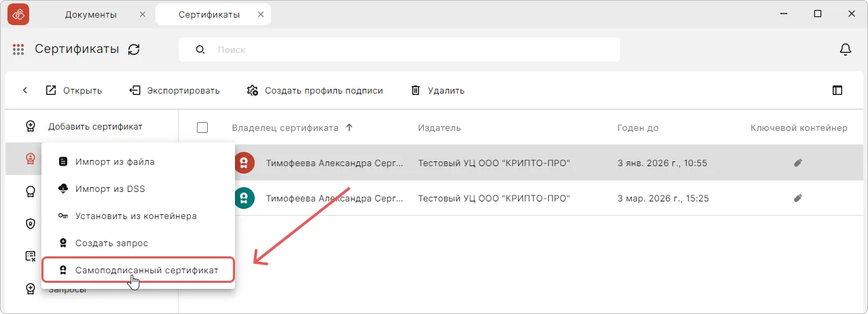Expand the Добавить сертификат menu
This screenshot has width=868, height=314.
(95, 127)
